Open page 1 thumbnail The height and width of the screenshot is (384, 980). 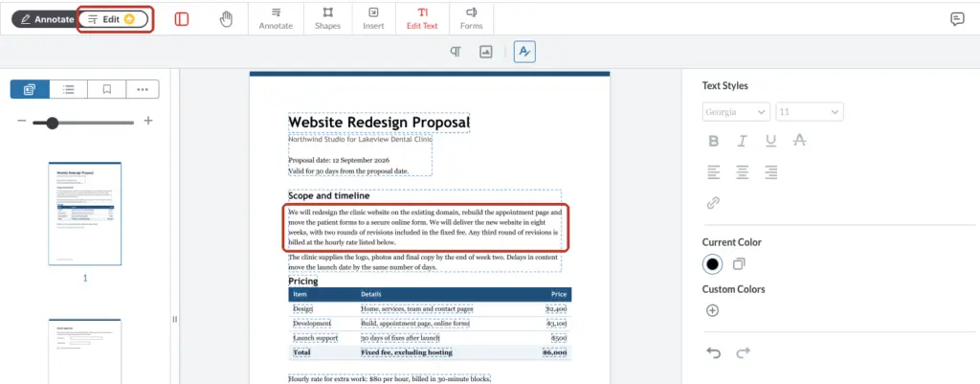coord(85,214)
